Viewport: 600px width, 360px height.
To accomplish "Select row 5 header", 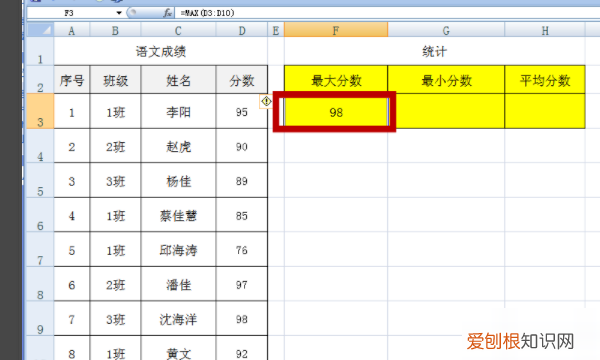I will point(40,180).
